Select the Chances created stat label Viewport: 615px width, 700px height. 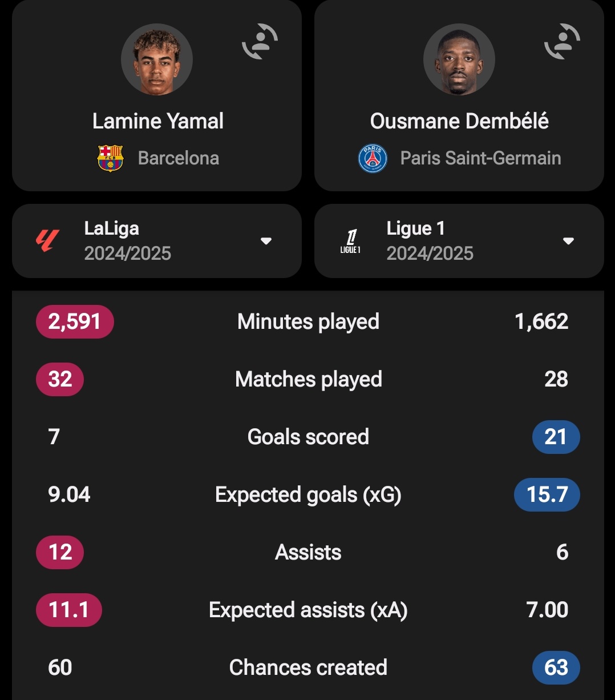(308, 667)
